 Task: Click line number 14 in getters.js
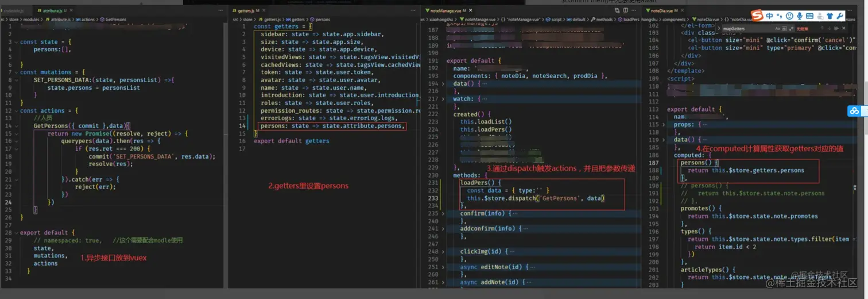243,126
